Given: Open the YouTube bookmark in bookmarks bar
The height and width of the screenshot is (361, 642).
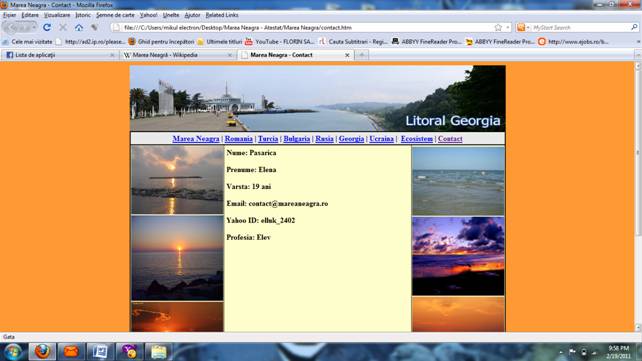Looking at the screenshot, I should pos(279,41).
